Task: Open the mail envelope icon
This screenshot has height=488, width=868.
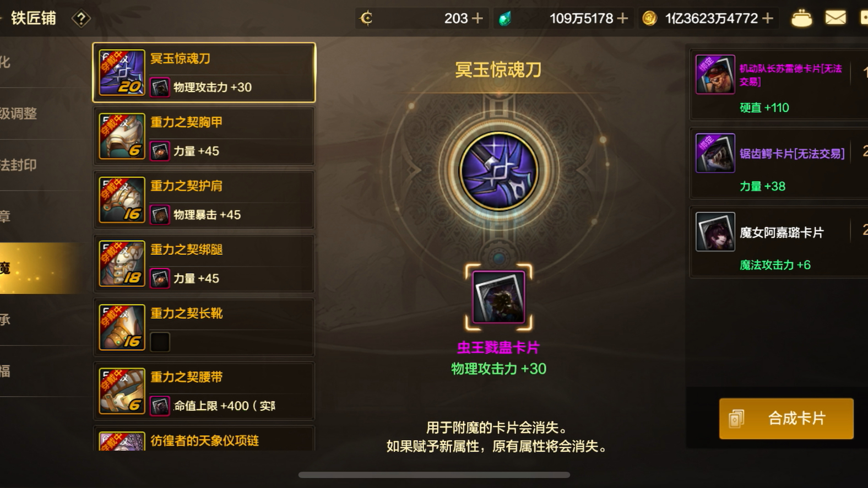Action: click(x=836, y=18)
